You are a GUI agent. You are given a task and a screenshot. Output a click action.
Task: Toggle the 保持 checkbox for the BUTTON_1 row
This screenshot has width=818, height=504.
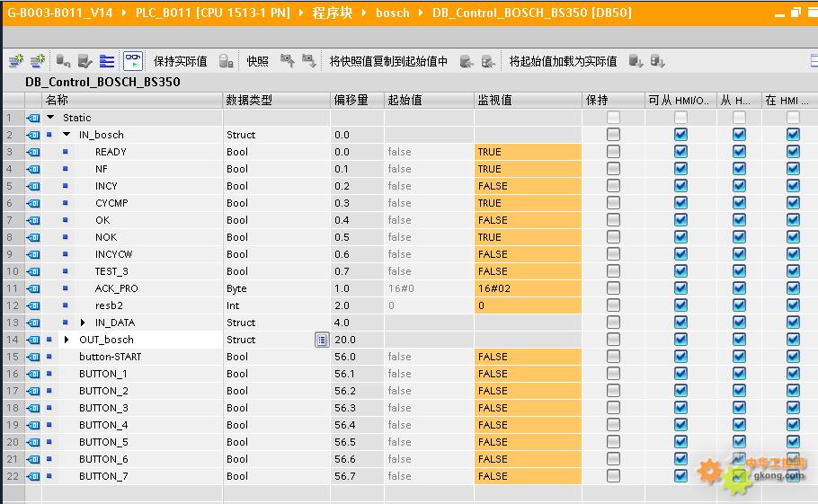pos(613,374)
